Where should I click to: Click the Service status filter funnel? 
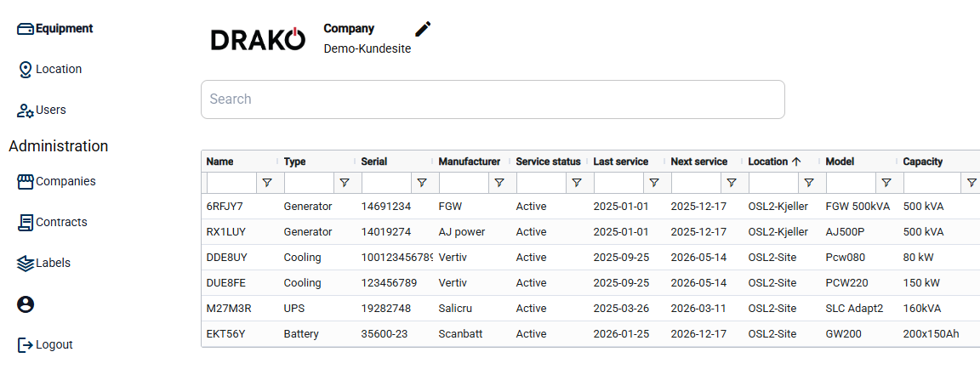(576, 183)
